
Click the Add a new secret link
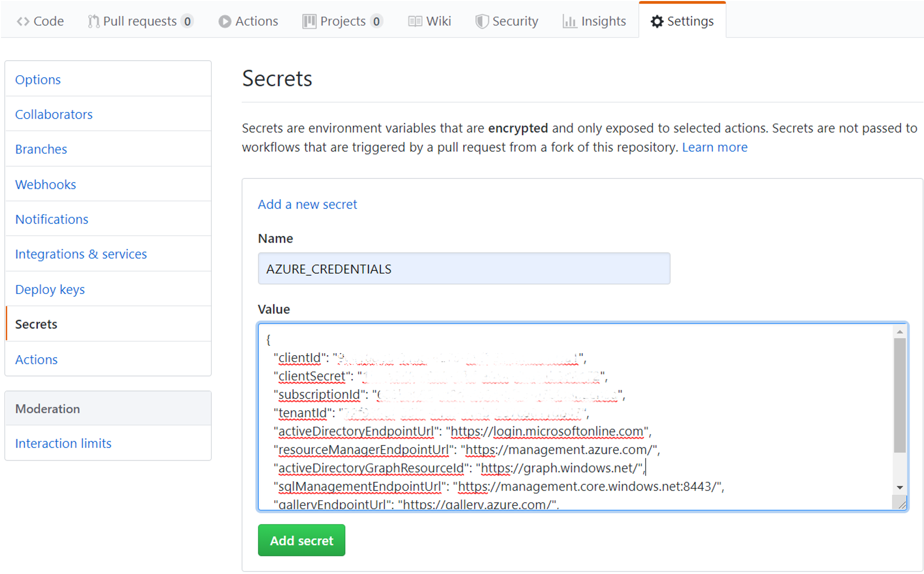[x=307, y=204]
